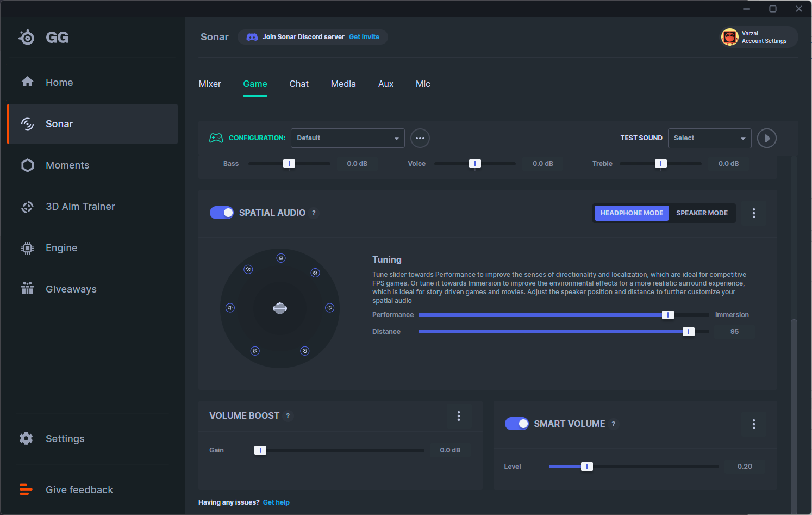Open Giveaways in the sidebar
This screenshot has height=515, width=812.
(92, 289)
